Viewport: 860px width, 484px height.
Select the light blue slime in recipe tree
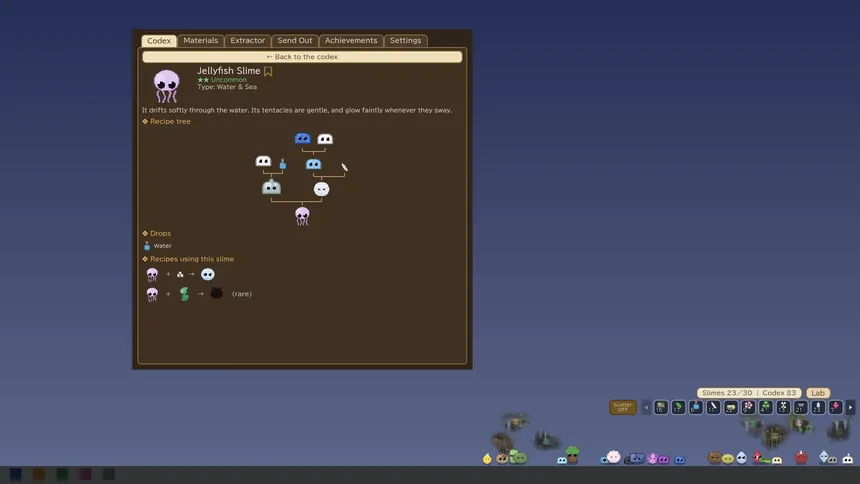[313, 164]
